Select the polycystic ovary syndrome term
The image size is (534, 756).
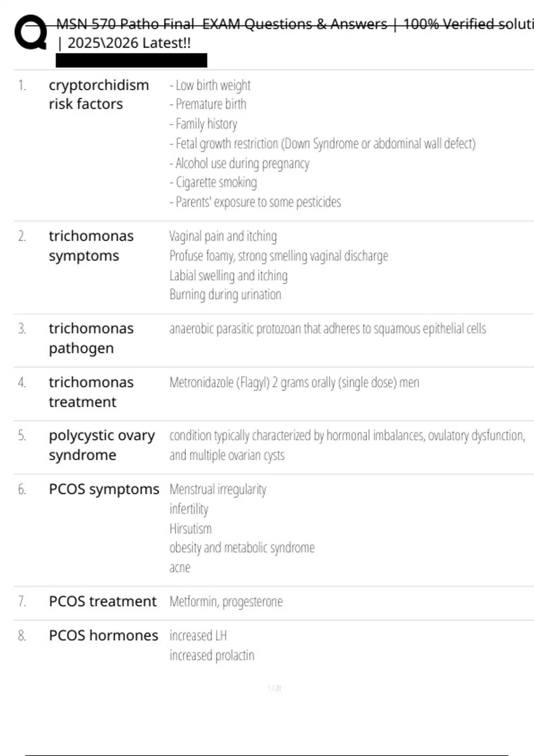coord(102,445)
